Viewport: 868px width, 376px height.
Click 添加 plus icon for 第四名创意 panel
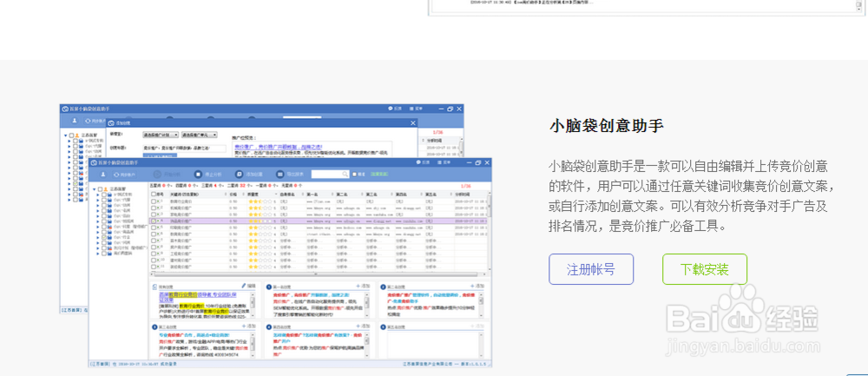point(358,327)
